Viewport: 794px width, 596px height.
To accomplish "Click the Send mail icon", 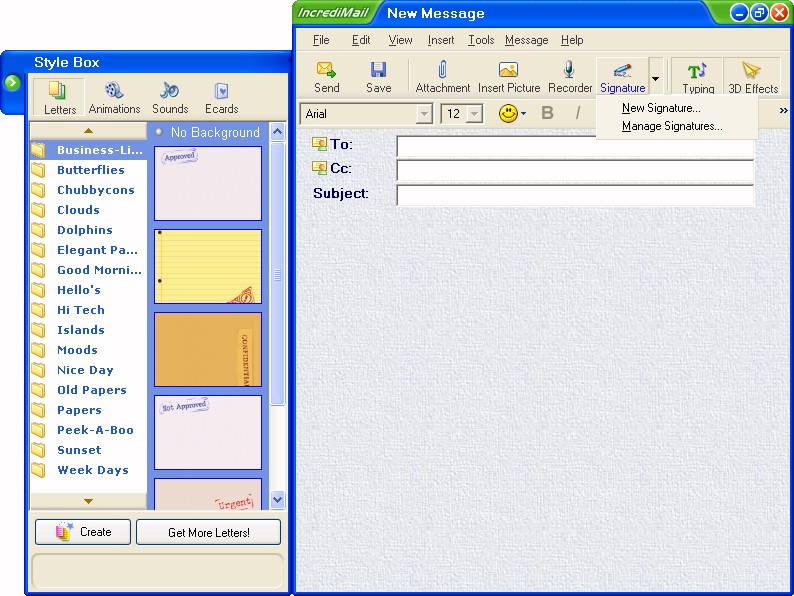I will pyautogui.click(x=326, y=76).
